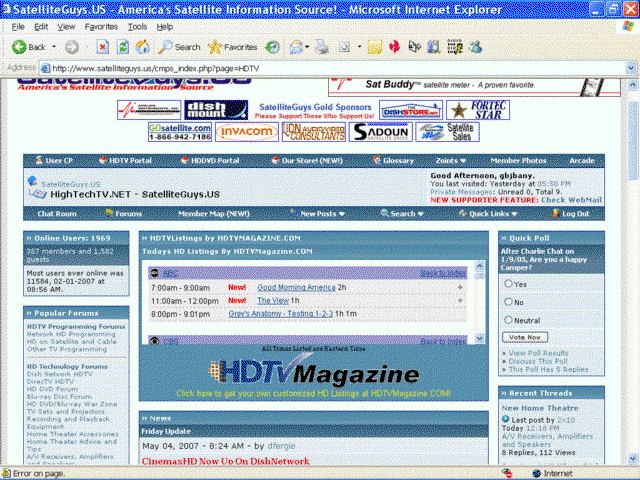Stop page loading with the Stop icon

pyautogui.click(x=102, y=47)
